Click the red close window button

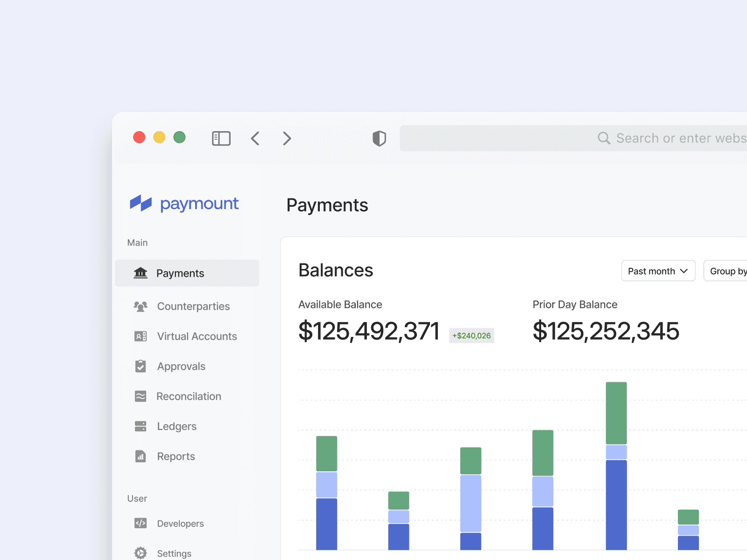[x=139, y=137]
